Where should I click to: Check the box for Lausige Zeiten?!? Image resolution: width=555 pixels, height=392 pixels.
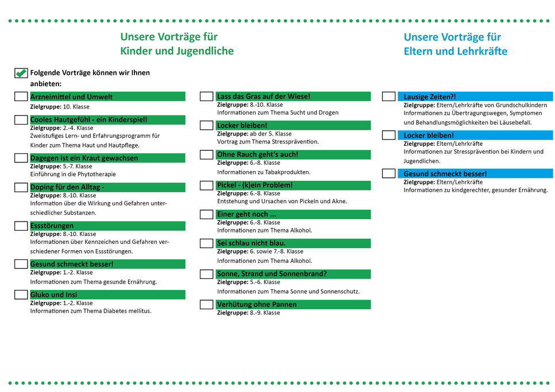pyautogui.click(x=389, y=96)
